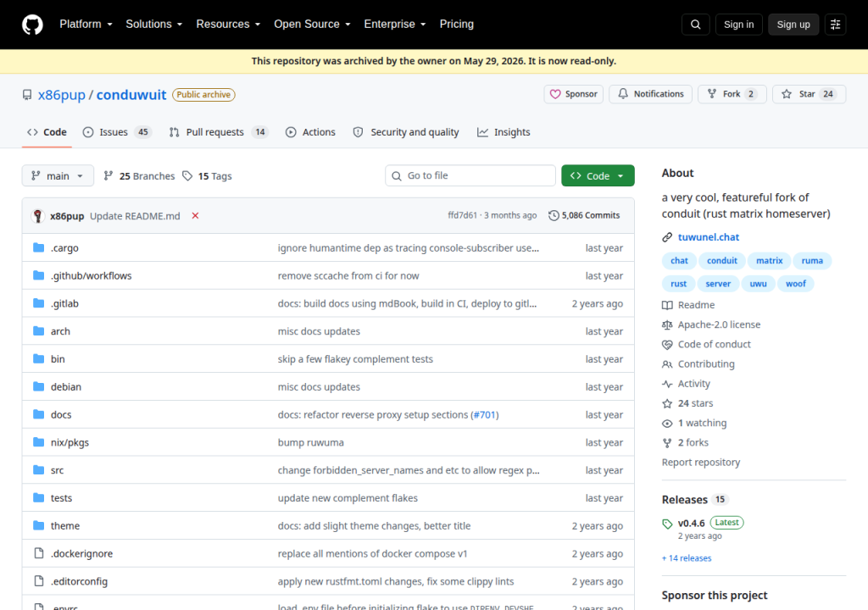Click the Readme book icon
The image size is (868, 610).
coord(667,305)
